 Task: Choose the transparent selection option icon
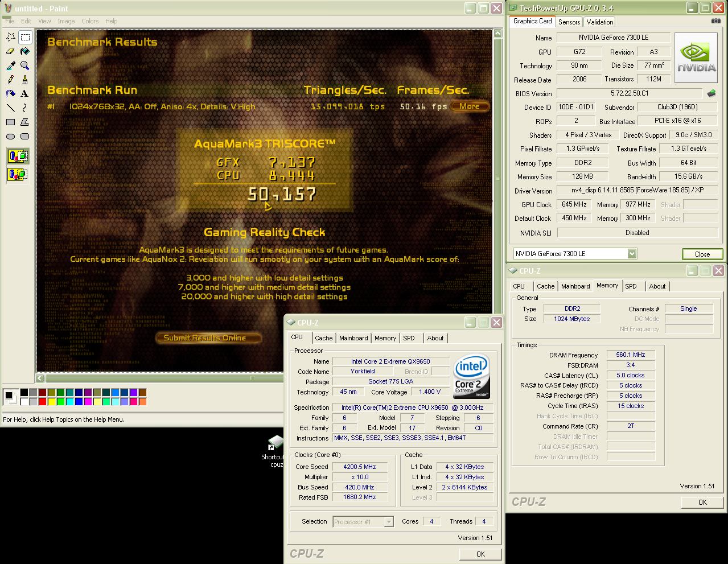coord(18,174)
